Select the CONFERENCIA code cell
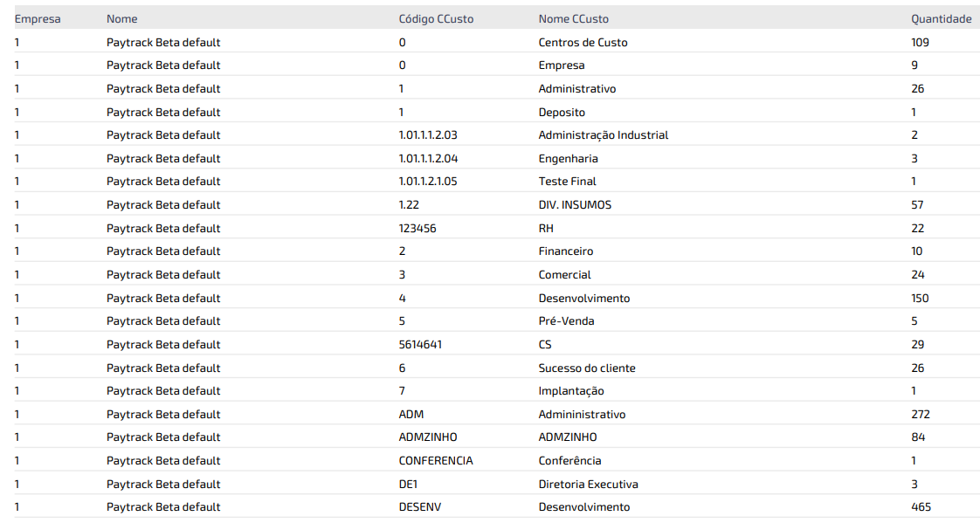The height and width of the screenshot is (523, 980). [x=436, y=461]
